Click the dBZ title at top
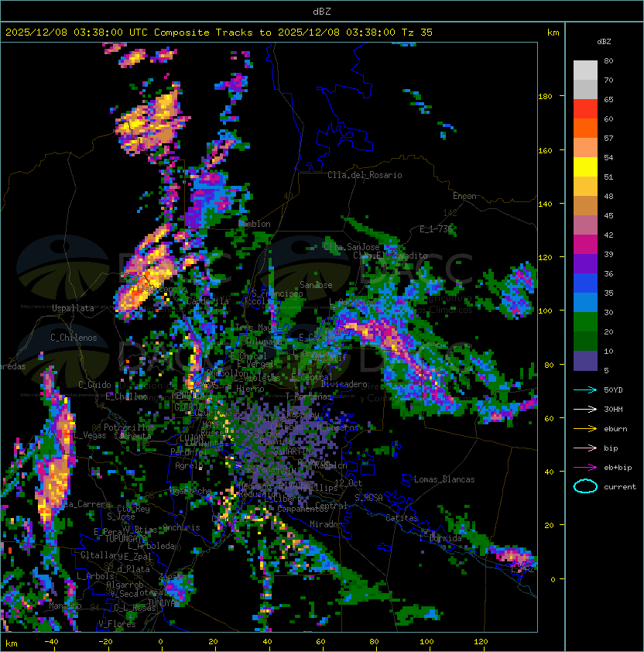Screen dimensions: 644x652 (x=322, y=12)
